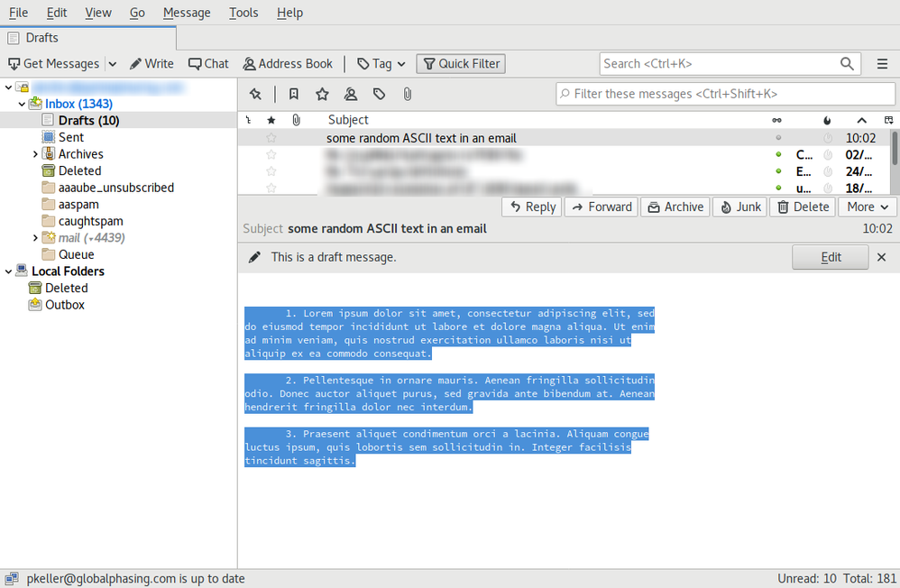The image size is (900, 588).
Task: Pin the current quick filter settings
Action: click(x=255, y=94)
